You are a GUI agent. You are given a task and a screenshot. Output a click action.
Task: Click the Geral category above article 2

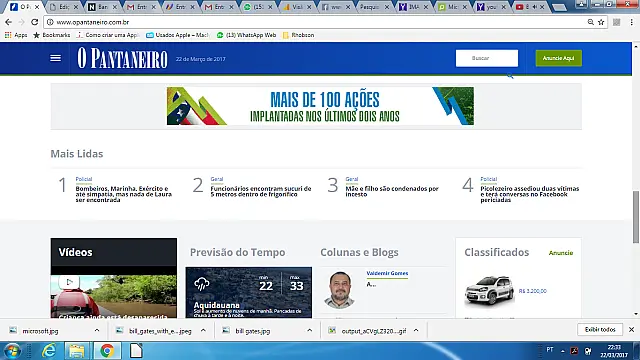[x=217, y=179]
